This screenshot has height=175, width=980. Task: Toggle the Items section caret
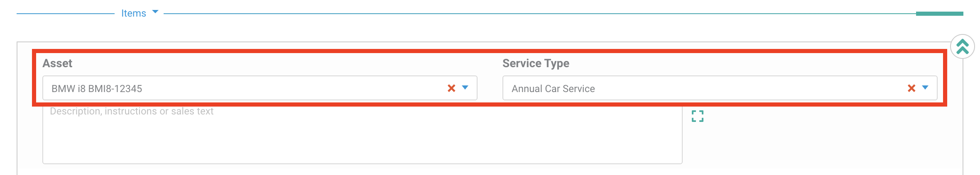155,12
